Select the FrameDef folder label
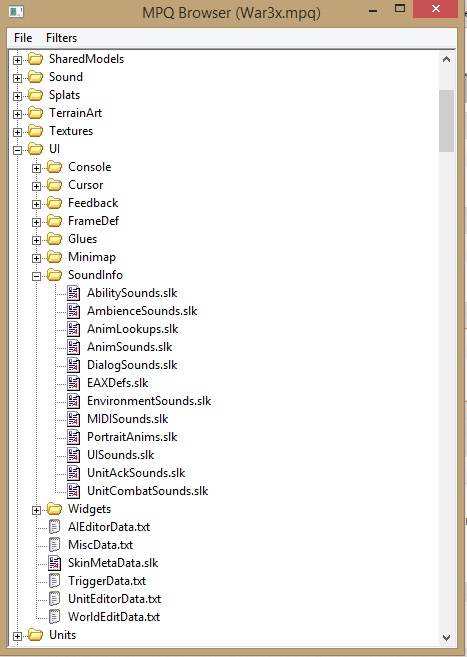This screenshot has height=657, width=467. click(x=93, y=221)
